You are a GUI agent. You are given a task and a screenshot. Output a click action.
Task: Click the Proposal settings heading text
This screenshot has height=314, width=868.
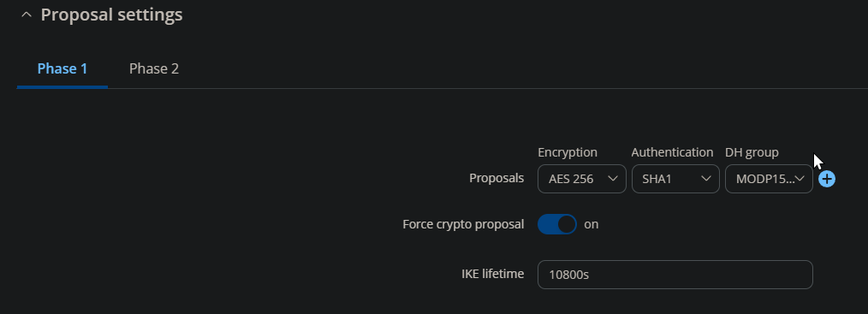click(112, 15)
